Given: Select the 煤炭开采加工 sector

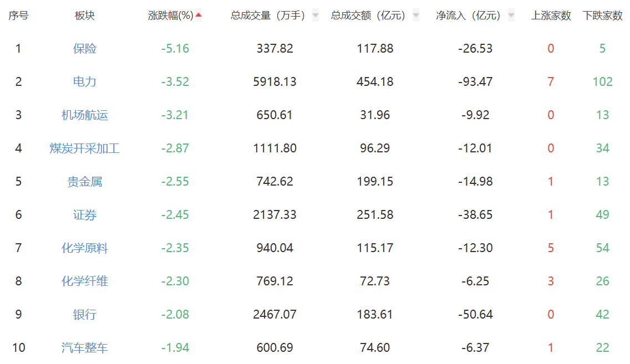Looking at the screenshot, I should (x=84, y=148).
